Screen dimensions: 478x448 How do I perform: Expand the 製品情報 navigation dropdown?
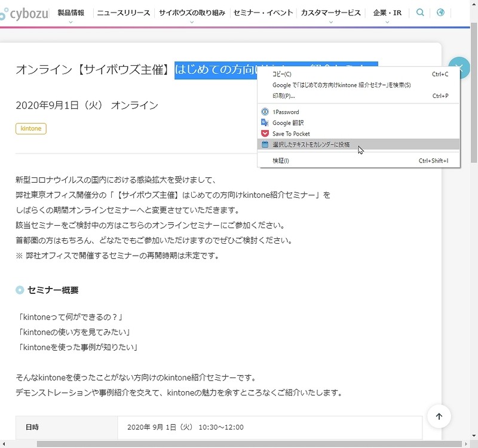(71, 13)
